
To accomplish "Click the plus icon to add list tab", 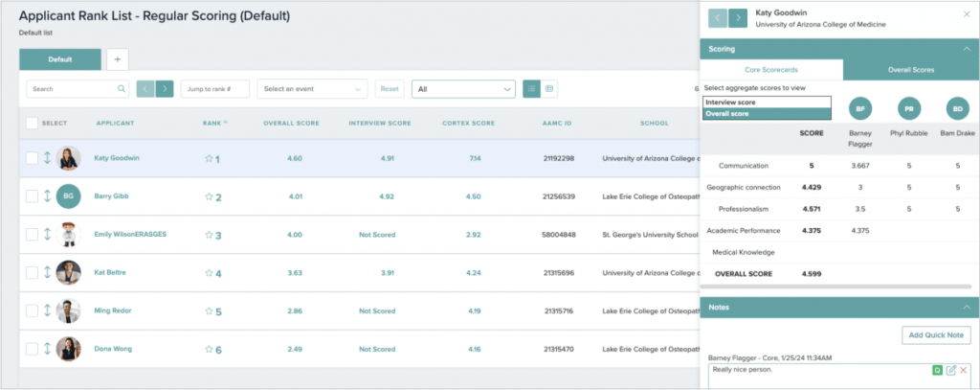I will point(116,59).
